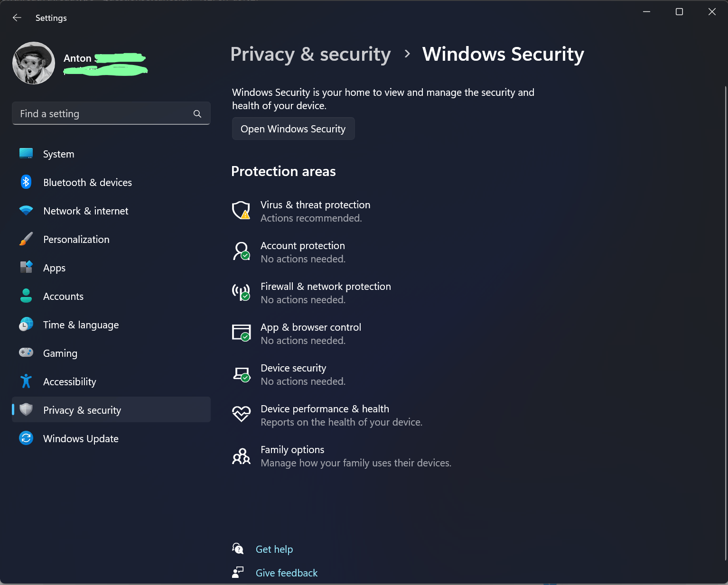Viewport: 728px width, 585px height.
Task: Click the Gaming controller icon
Action: pos(26,352)
